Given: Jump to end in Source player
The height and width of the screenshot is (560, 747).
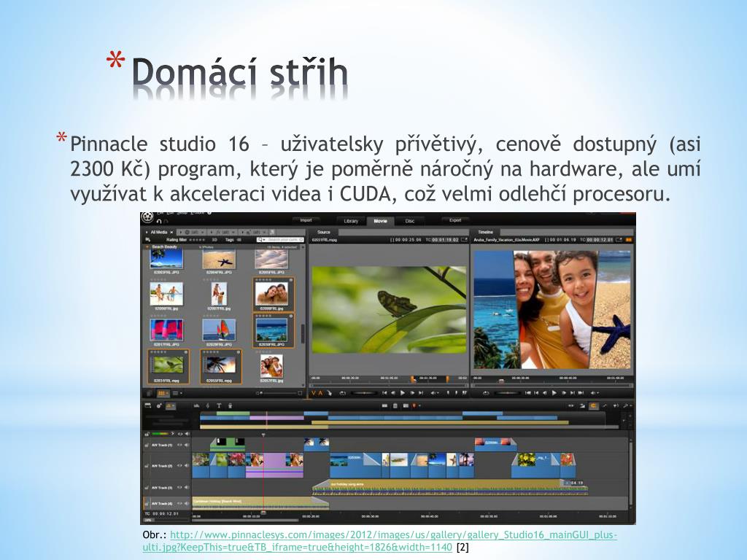Looking at the screenshot, I should click(421, 393).
